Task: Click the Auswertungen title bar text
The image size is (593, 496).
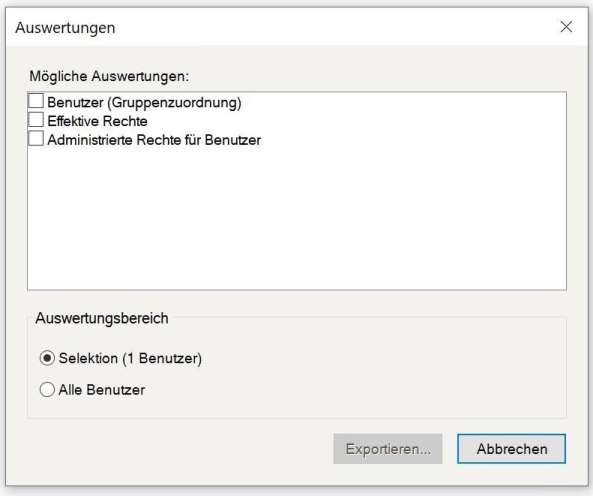Action: (x=65, y=28)
